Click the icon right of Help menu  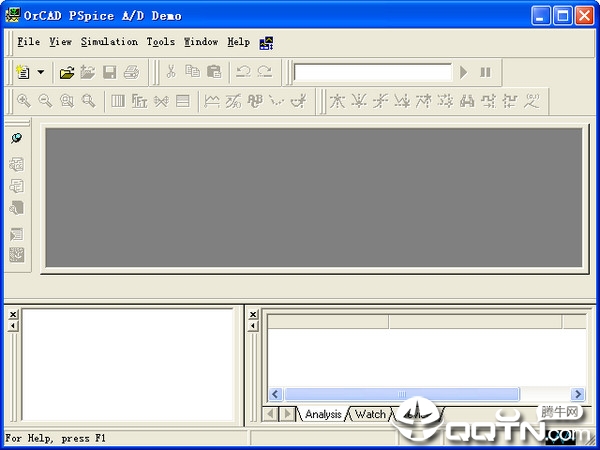(266, 43)
